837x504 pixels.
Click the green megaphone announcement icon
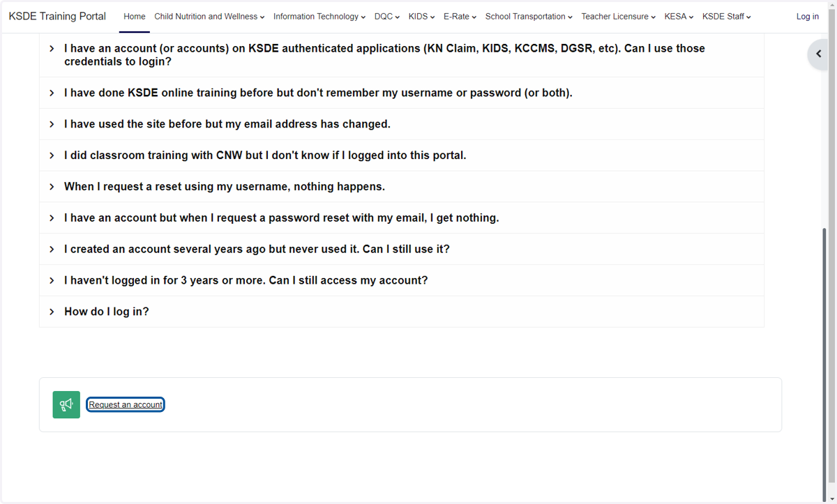[66, 404]
